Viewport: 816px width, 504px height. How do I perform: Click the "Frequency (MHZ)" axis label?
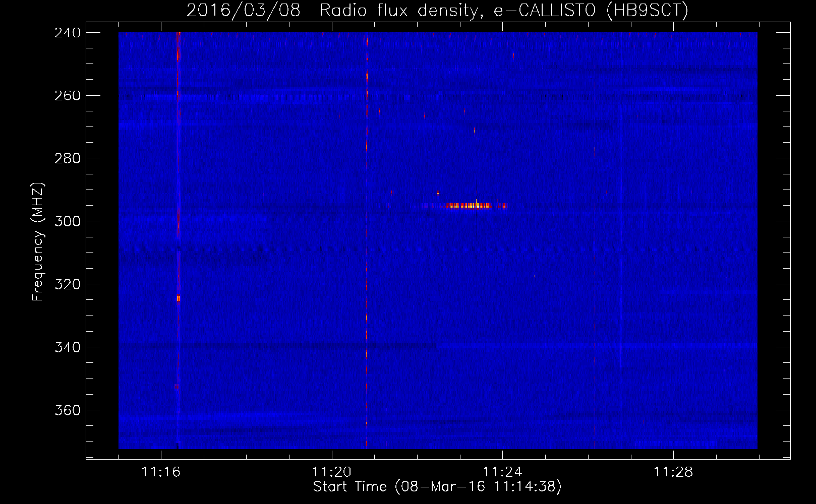[38, 242]
